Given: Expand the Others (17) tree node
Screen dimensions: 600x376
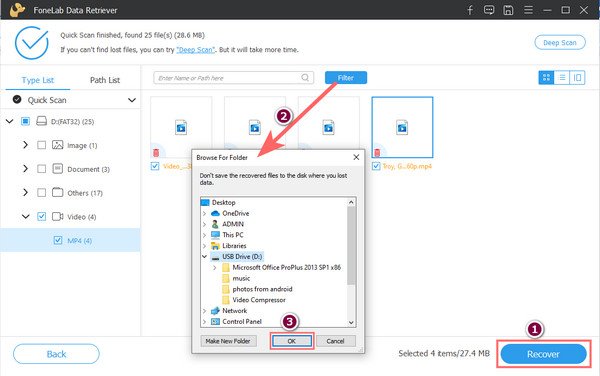Looking at the screenshot, I should click(x=25, y=192).
